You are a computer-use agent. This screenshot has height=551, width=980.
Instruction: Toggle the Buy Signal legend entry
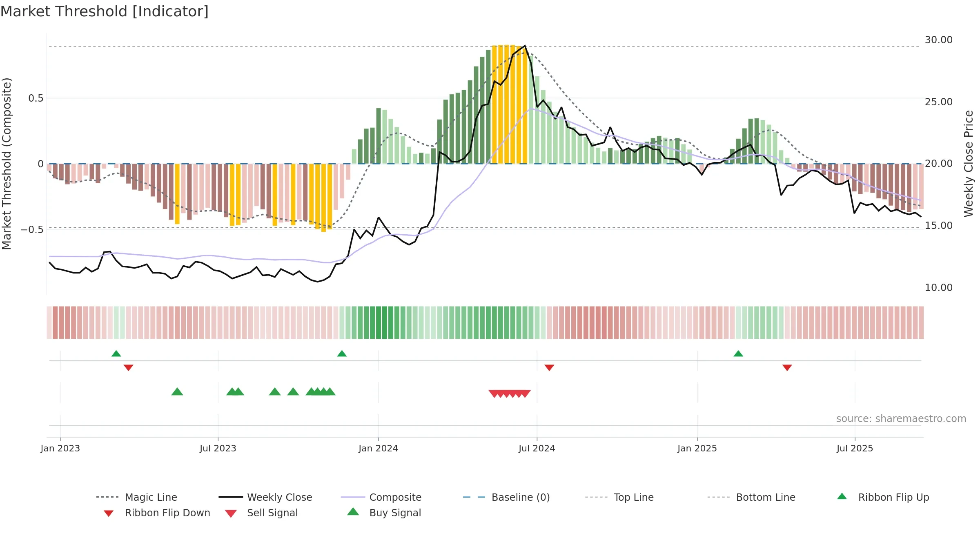click(x=384, y=513)
